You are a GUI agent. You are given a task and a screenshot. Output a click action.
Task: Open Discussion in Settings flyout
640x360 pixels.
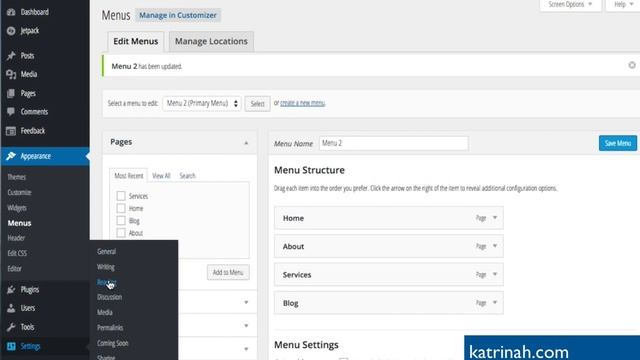pos(109,297)
